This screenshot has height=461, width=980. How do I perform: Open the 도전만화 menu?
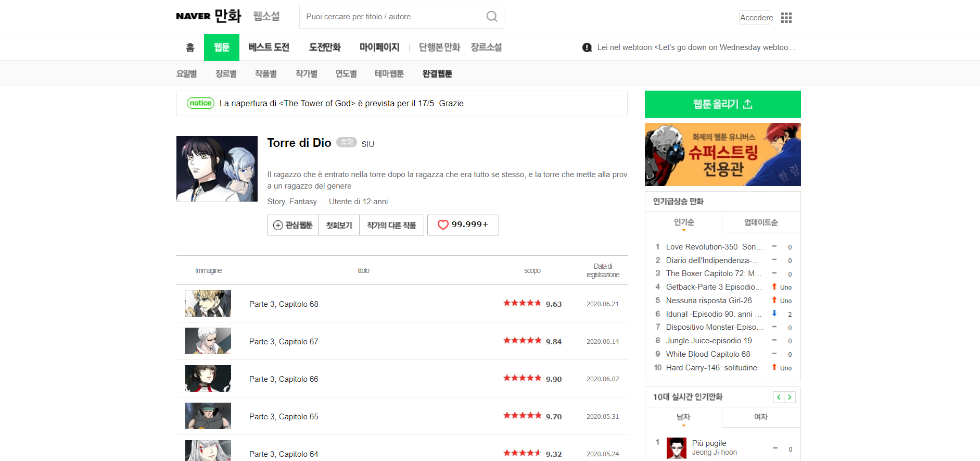[x=325, y=47]
